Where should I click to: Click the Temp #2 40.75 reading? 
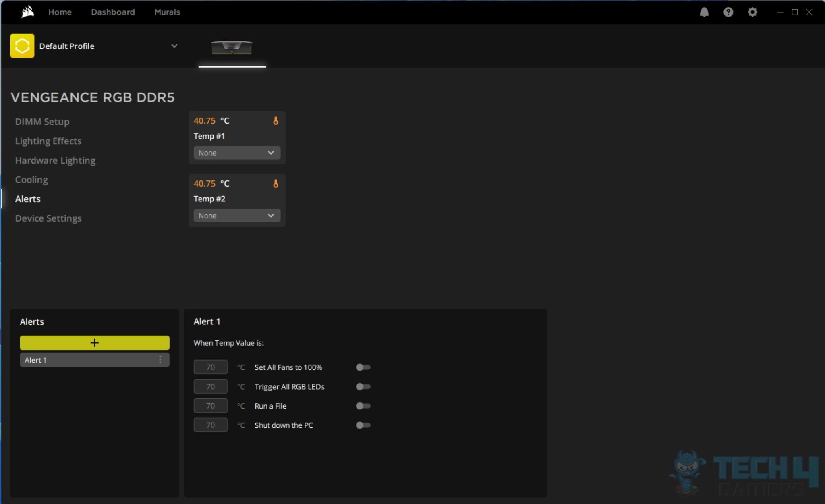205,184
